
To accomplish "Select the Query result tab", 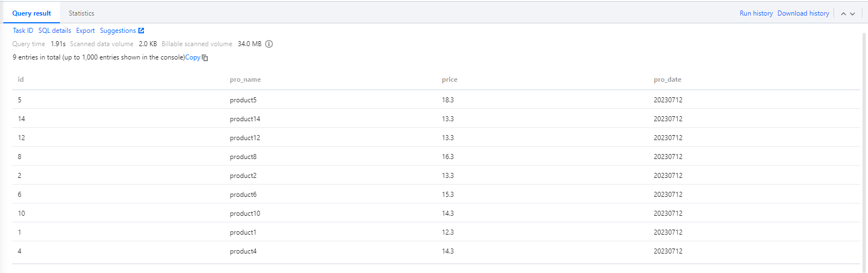I will click(32, 13).
